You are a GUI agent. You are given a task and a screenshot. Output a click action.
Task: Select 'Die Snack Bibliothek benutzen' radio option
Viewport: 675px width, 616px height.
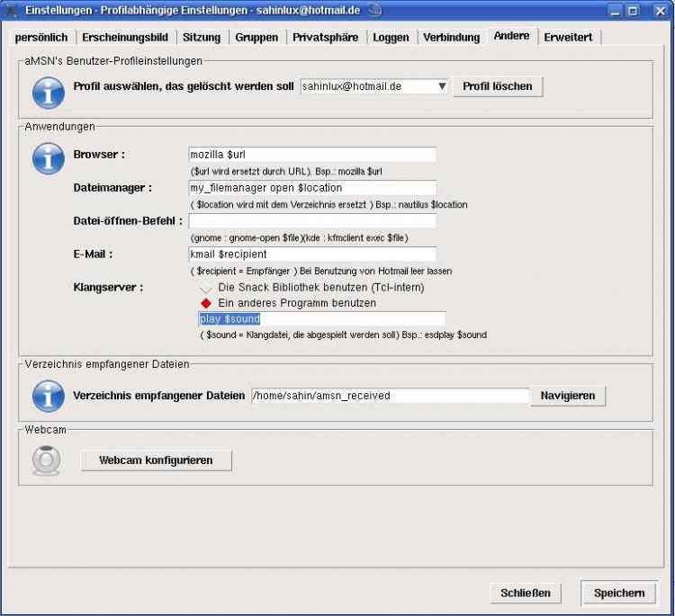click(206, 288)
